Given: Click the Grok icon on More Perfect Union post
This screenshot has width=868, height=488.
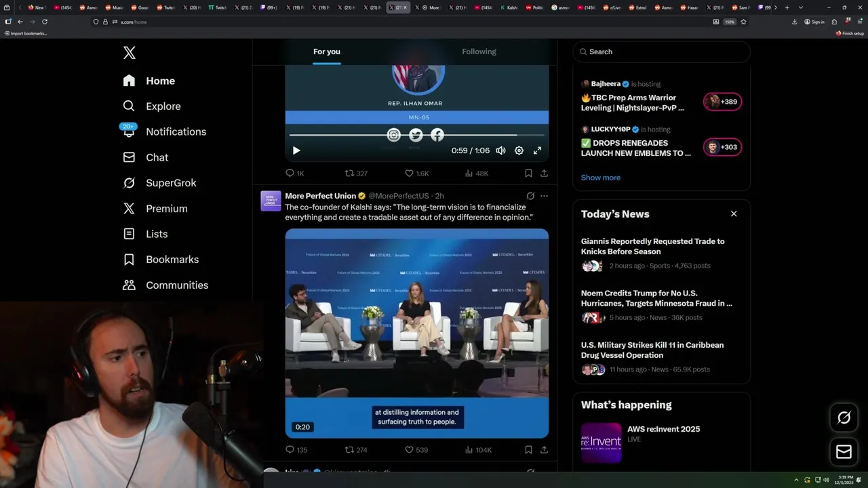Looking at the screenshot, I should [530, 196].
